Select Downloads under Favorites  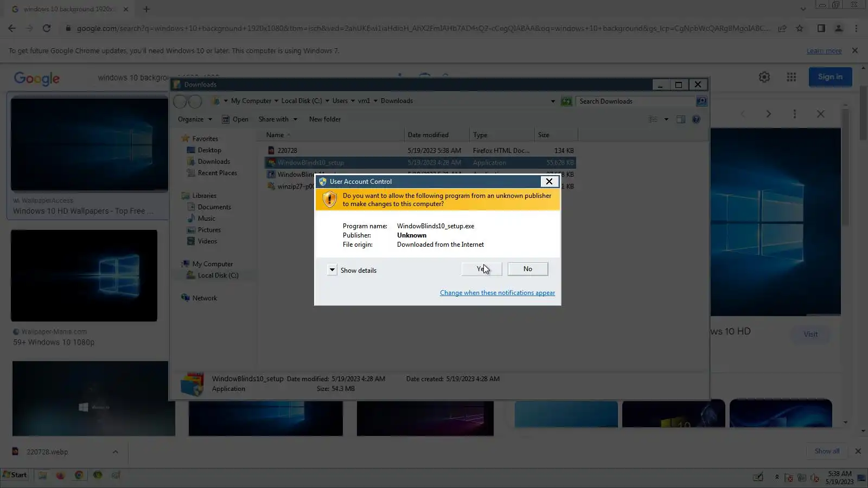coord(214,162)
